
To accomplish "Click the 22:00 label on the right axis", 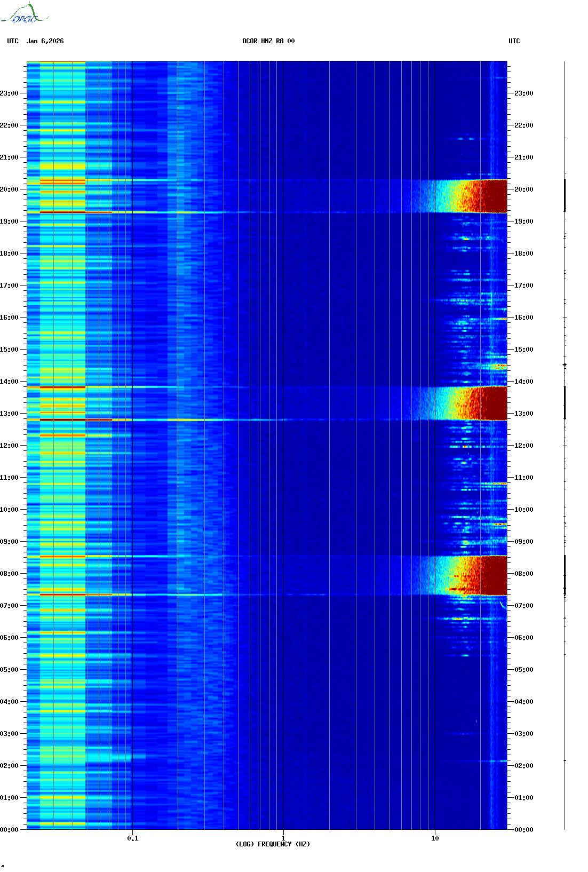I will click(x=523, y=125).
